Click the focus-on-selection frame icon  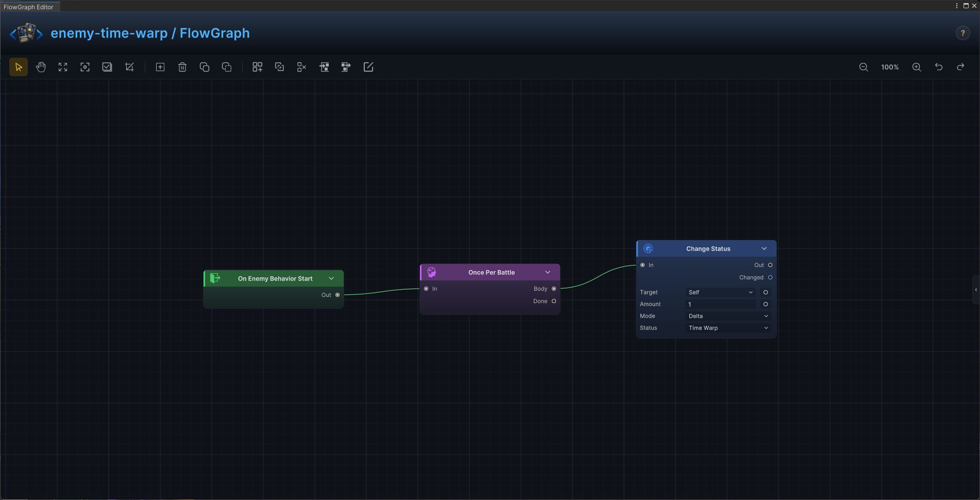tap(85, 67)
